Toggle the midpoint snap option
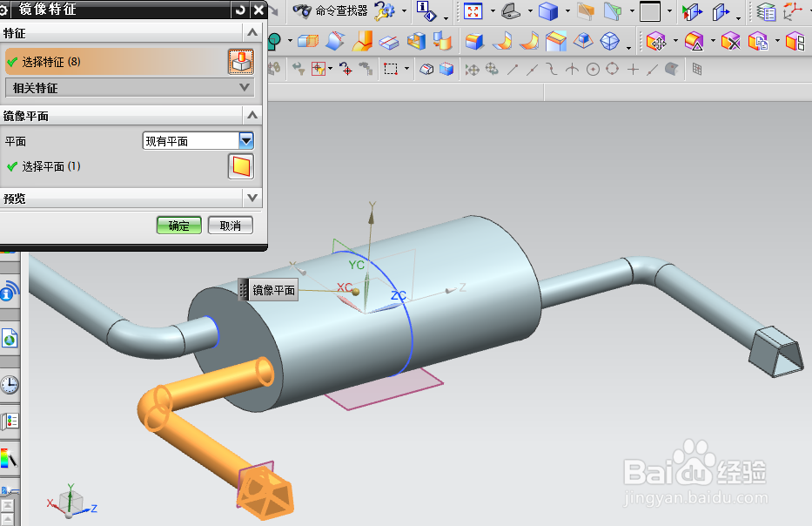The height and width of the screenshot is (526, 812). 533,69
